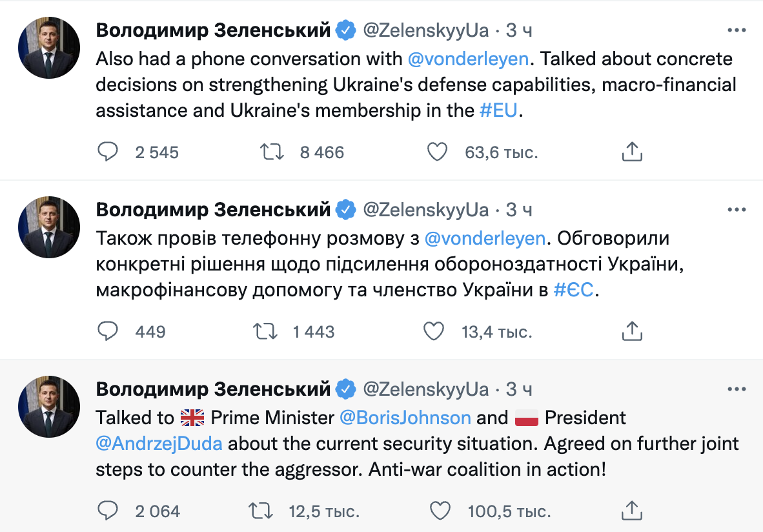Screen dimensions: 763x532
Task: Reply to the English @vonderleyen tweet
Action: pyautogui.click(x=107, y=152)
